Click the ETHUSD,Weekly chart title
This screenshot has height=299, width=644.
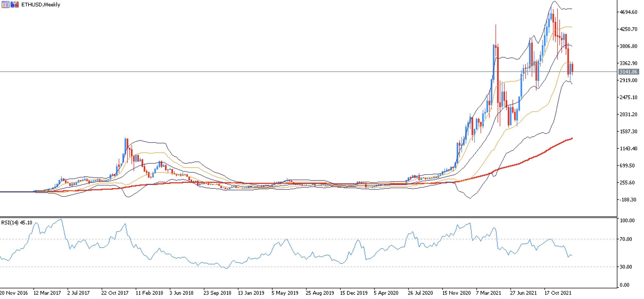[x=41, y=5]
